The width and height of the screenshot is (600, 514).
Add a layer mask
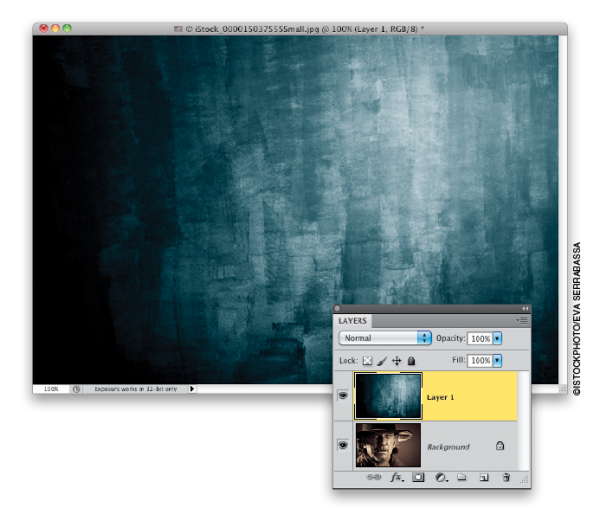click(x=418, y=478)
